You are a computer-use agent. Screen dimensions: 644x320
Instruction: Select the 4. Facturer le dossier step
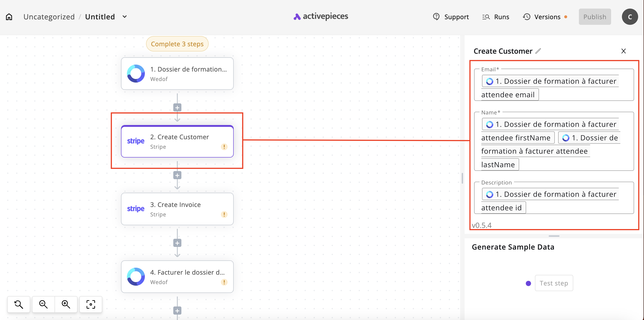[x=177, y=277]
